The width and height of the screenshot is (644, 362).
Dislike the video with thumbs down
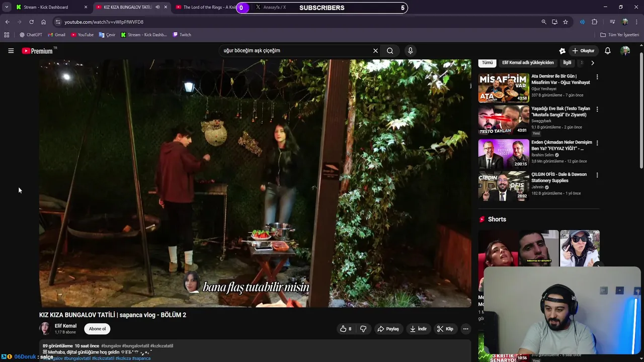[x=363, y=329]
